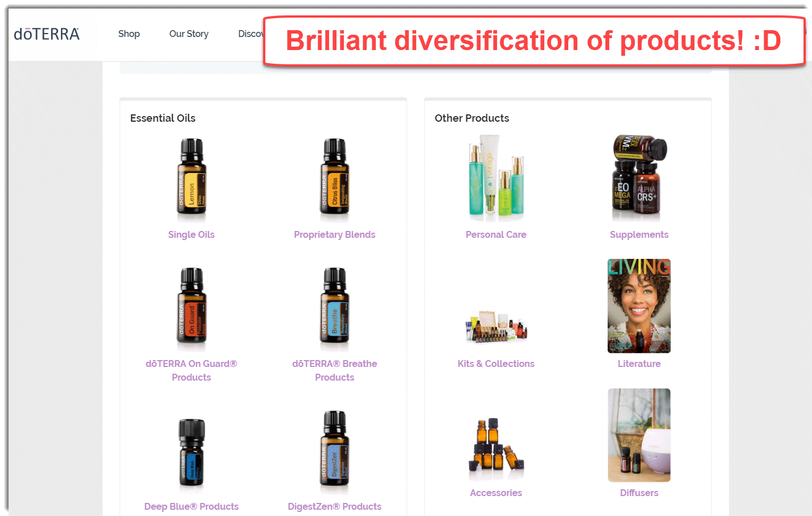
Task: Open the Accessories link
Action: point(496,493)
